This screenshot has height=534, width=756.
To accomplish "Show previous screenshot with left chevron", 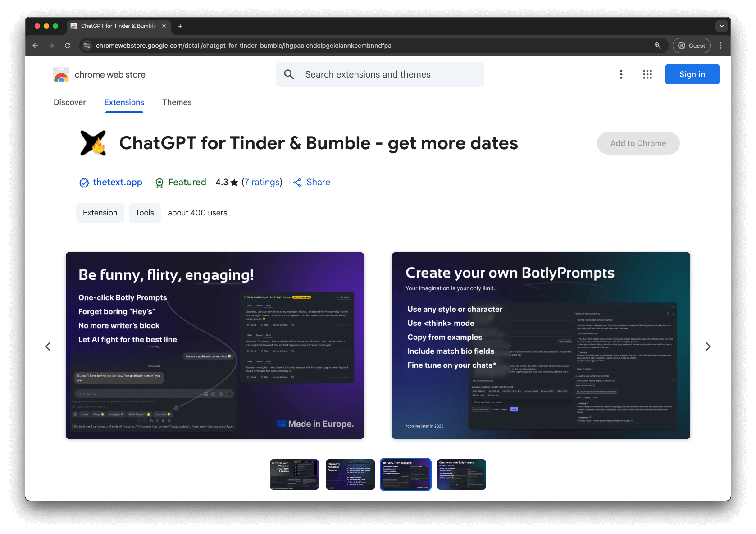I will pos(48,347).
